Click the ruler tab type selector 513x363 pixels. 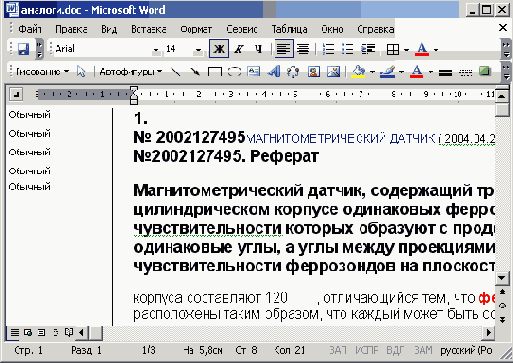tap(16, 95)
